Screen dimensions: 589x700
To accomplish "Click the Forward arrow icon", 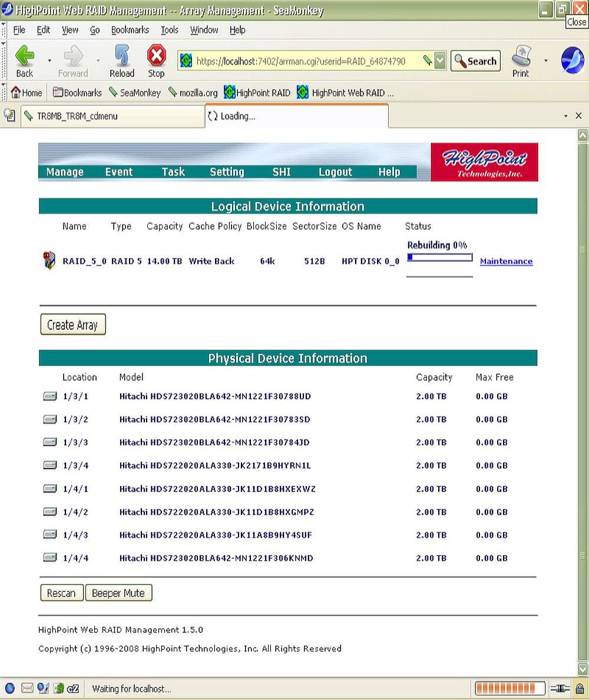I will pos(73,55).
